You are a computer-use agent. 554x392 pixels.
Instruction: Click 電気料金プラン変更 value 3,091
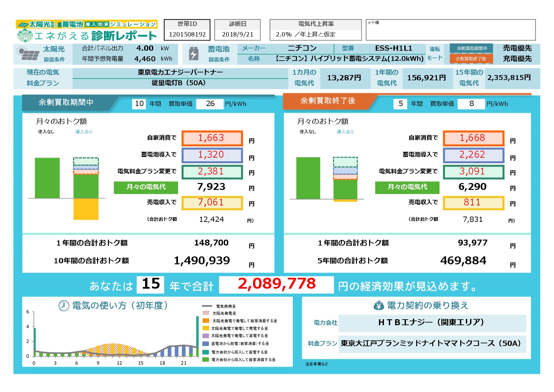pyautogui.click(x=473, y=172)
